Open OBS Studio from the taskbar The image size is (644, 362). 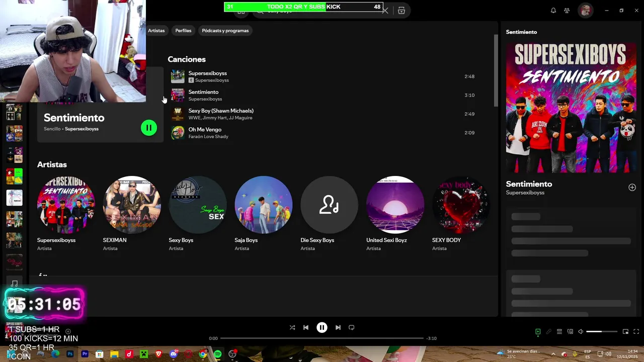pyautogui.click(x=232, y=354)
